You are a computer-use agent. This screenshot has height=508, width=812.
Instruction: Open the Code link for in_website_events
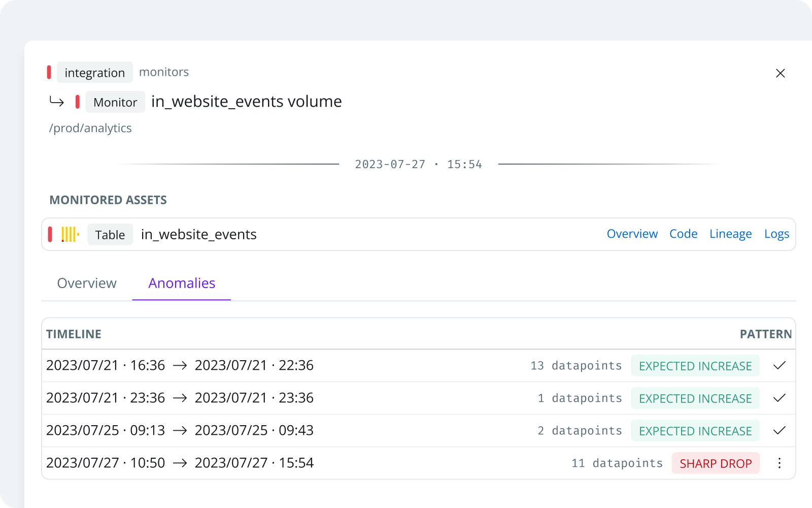click(683, 234)
